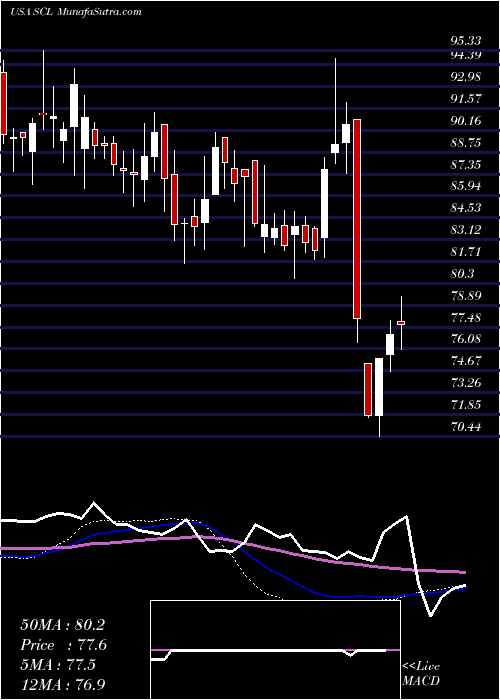500x700 pixels.
Task: Select the 71.85 price axis label
Action: click(x=466, y=404)
